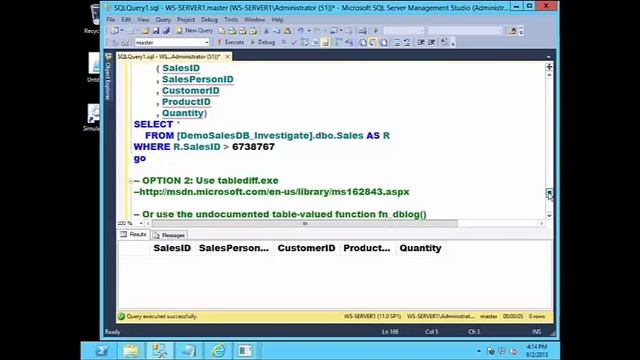Click the Decrease Indent icon
The height and width of the screenshot is (360, 640).
[x=420, y=42]
